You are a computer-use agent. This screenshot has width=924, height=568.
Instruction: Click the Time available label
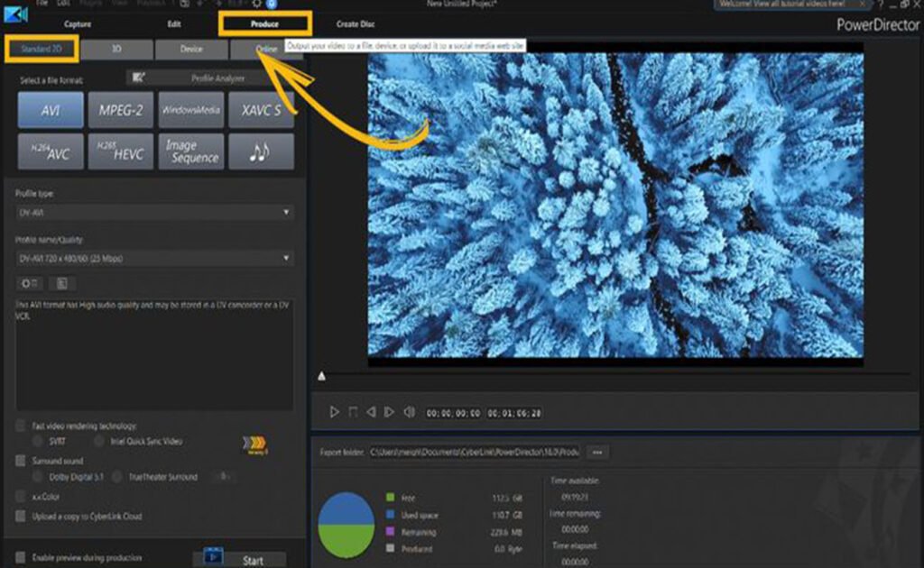coord(575,481)
